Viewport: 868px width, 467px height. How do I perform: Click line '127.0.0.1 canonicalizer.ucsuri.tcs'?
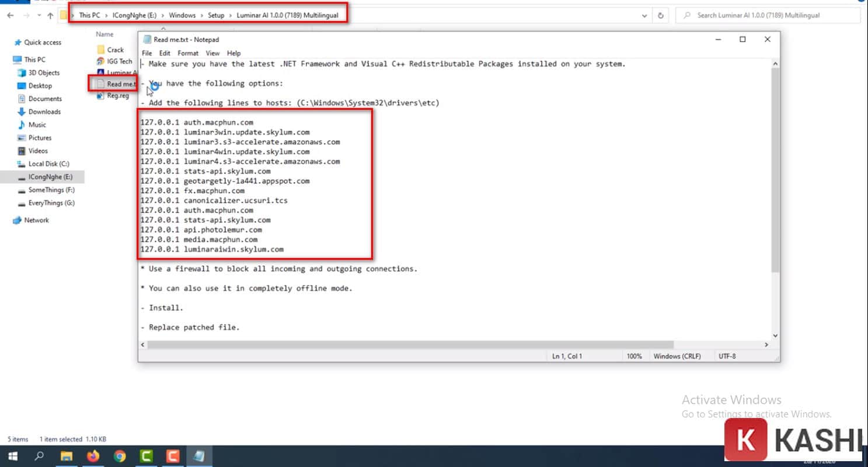[x=214, y=200]
